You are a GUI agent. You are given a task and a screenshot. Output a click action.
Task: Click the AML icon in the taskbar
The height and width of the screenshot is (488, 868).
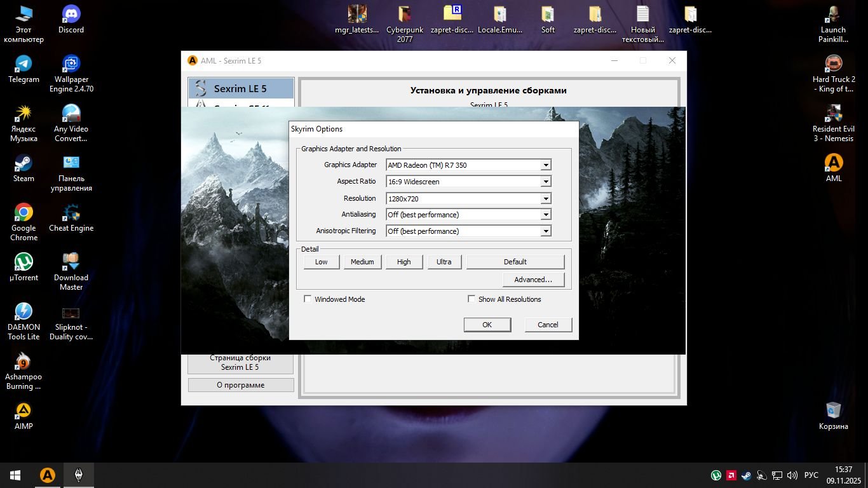47,475
